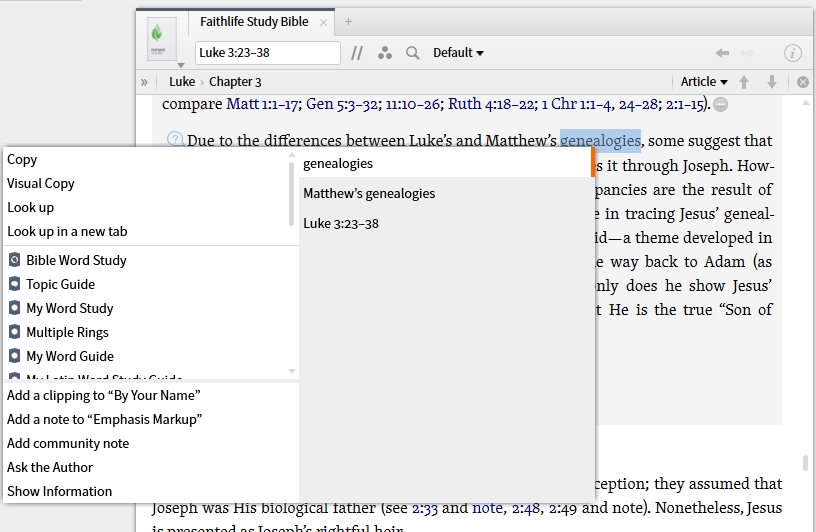The height and width of the screenshot is (532, 816).
Task: Click the Multiple Rings guide icon
Action: pos(15,332)
